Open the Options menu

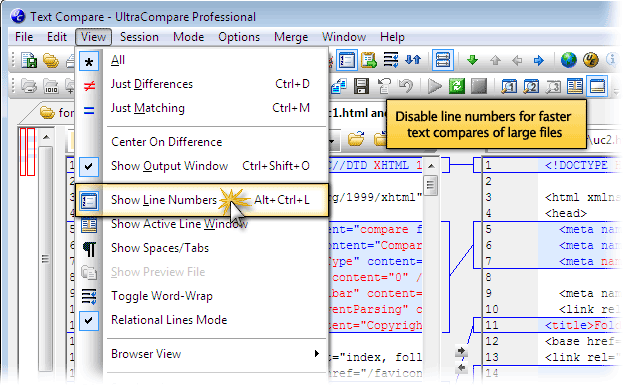tap(239, 37)
